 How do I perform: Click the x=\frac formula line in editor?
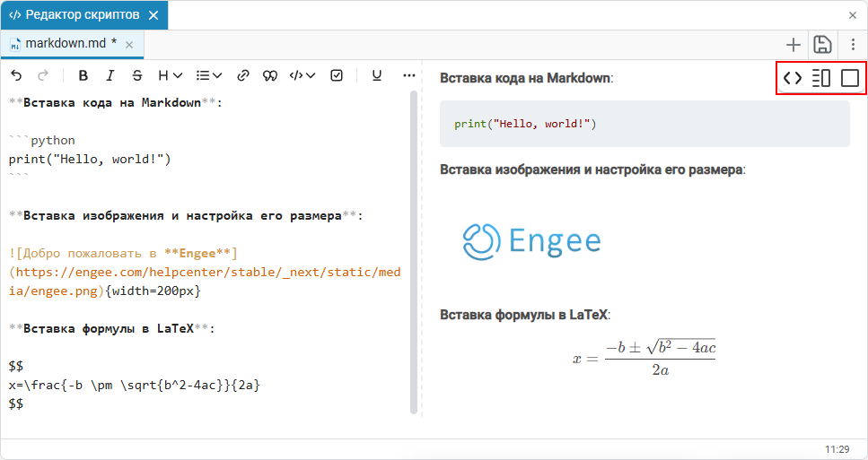tap(135, 385)
